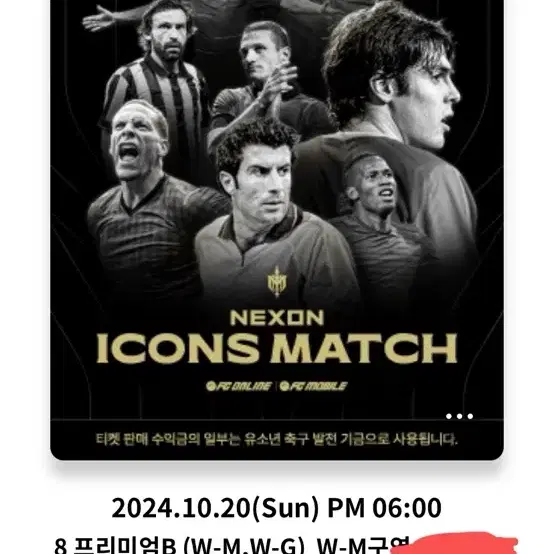Tap the last dot of the page indicator

tap(470, 416)
